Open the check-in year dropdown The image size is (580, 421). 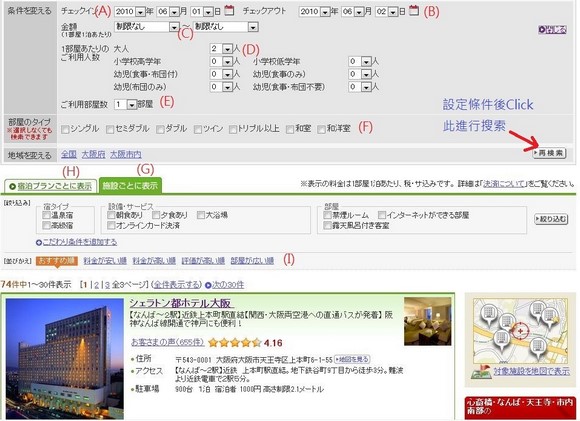tap(129, 12)
